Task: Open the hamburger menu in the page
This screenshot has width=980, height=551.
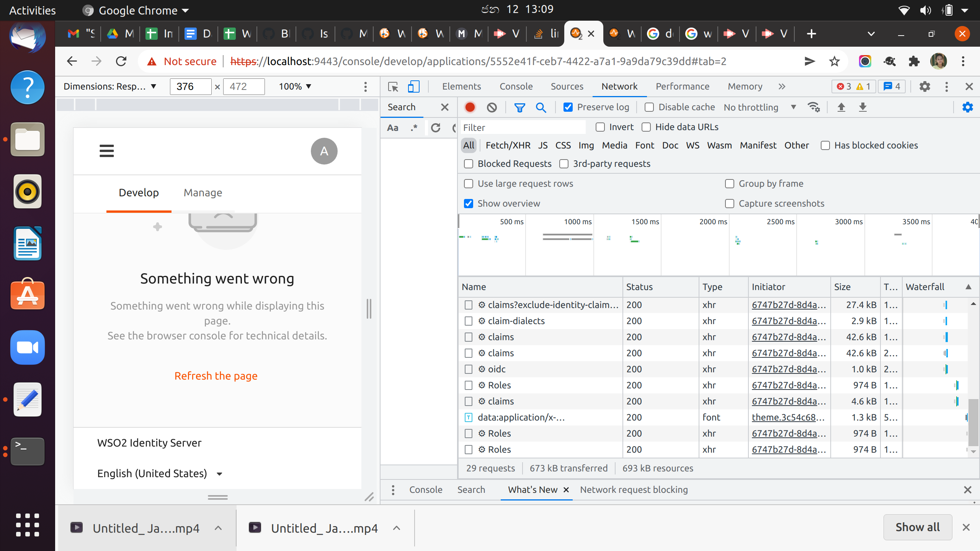Action: [106, 151]
